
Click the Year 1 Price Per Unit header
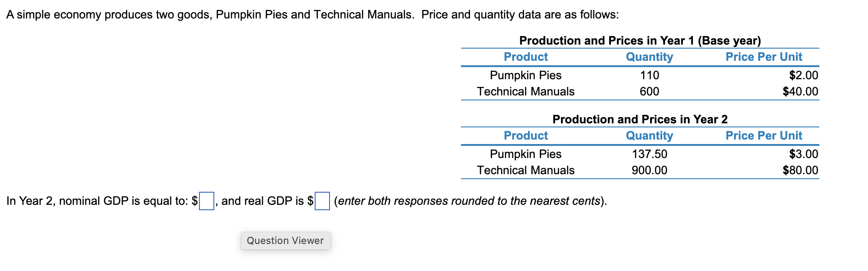(x=764, y=57)
